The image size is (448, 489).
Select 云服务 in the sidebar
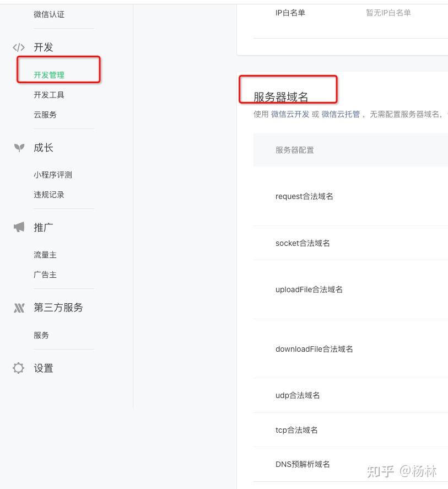(45, 115)
